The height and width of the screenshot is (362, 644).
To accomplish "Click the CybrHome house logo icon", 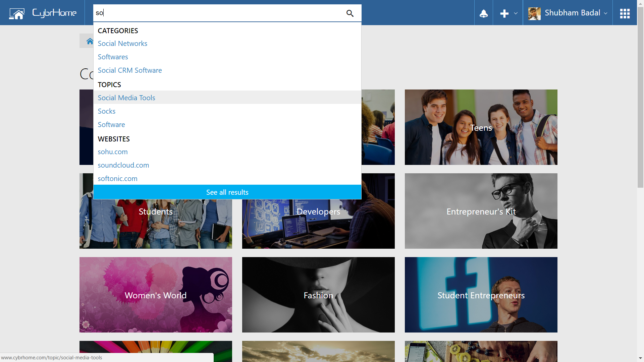I will tap(17, 13).
